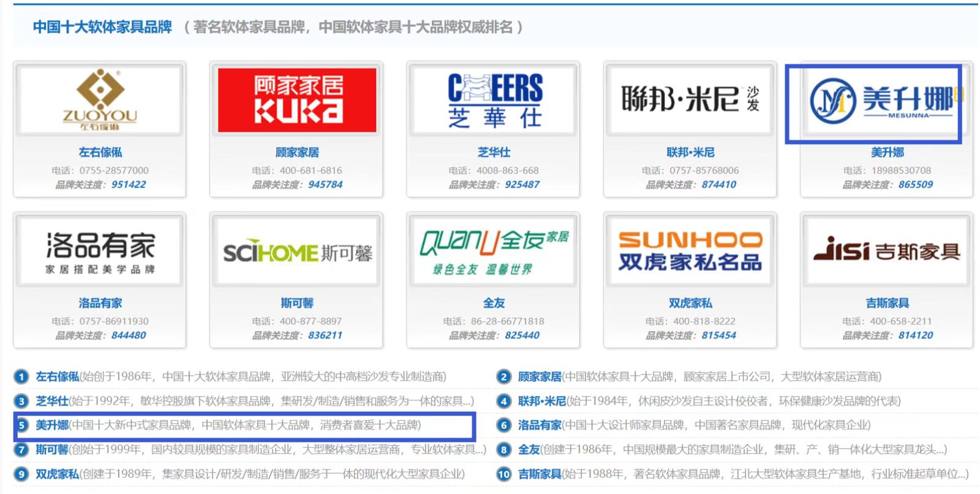Click phone number 0757-85768006
Image resolution: width=980 pixels, height=494 pixels.
(x=704, y=170)
